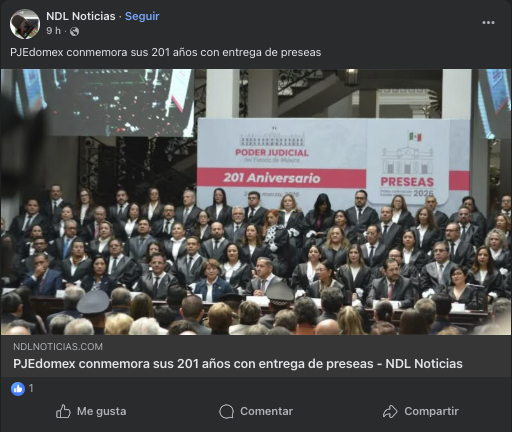Open the 9 h timestamp link
The image size is (512, 432).
click(x=53, y=31)
